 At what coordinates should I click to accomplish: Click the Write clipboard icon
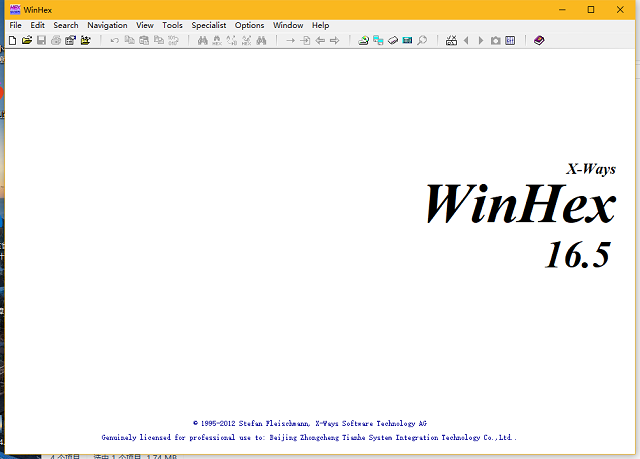click(x=159, y=40)
